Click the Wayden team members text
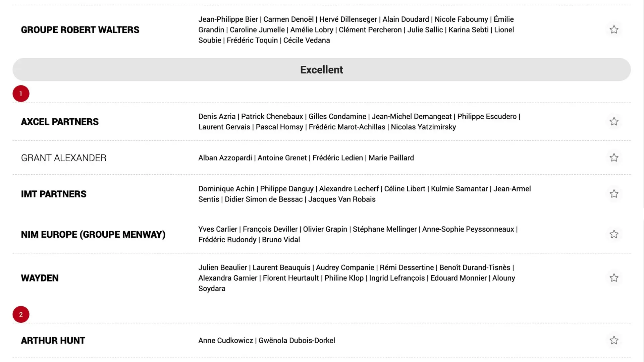Screen dimensions: 644x362 (x=356, y=278)
